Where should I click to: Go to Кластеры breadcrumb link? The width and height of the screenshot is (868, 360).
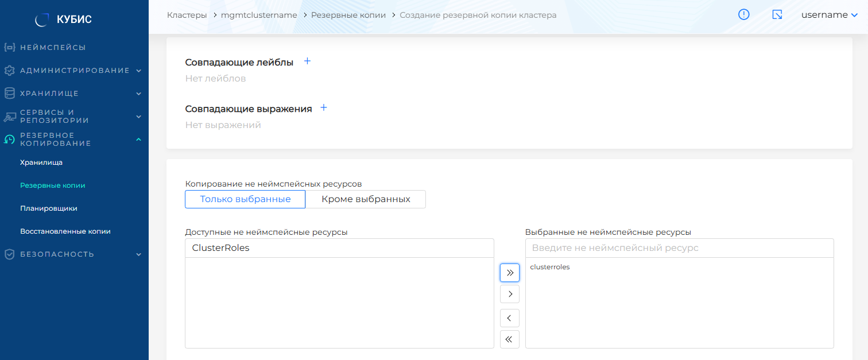point(187,16)
